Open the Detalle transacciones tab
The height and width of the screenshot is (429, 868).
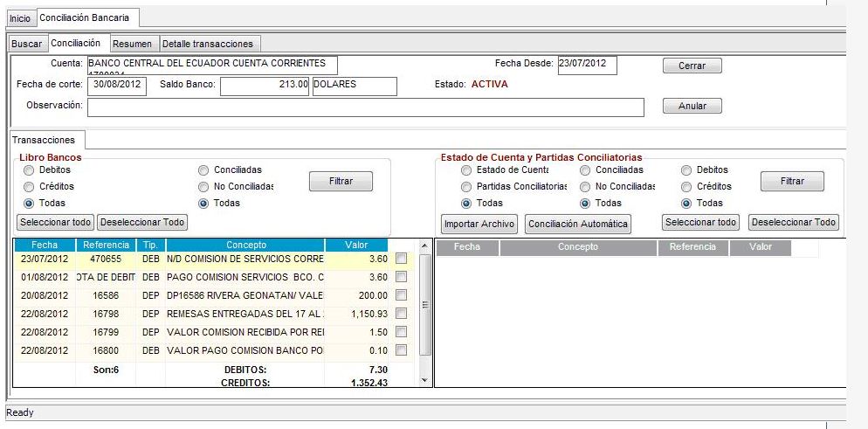click(210, 44)
